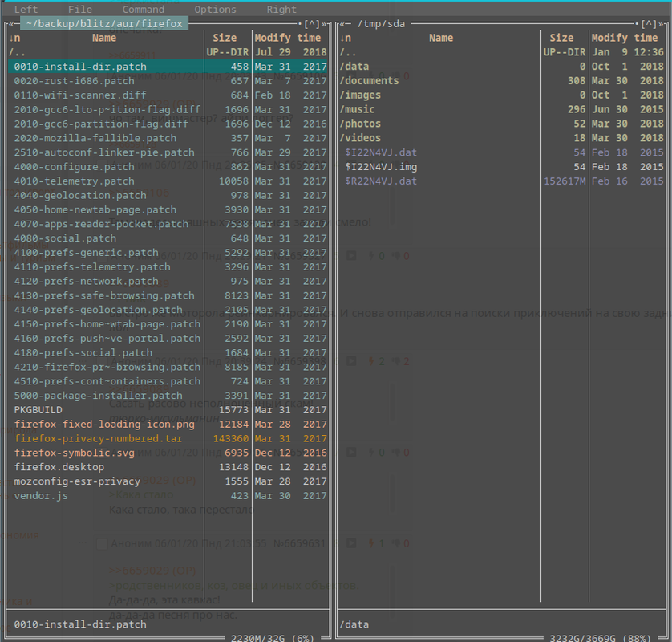Open right panel history list [^]
672x642 pixels.
coord(649,23)
